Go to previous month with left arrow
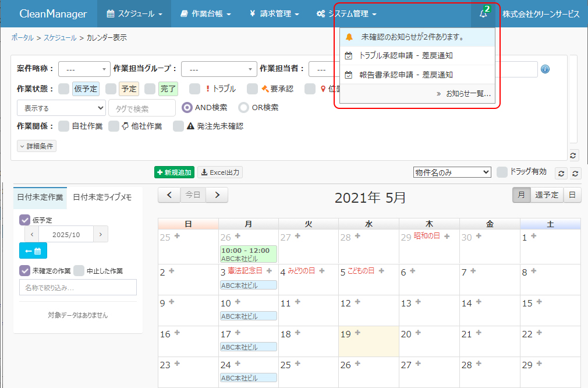Screen dimensions: 588x388 (169, 195)
